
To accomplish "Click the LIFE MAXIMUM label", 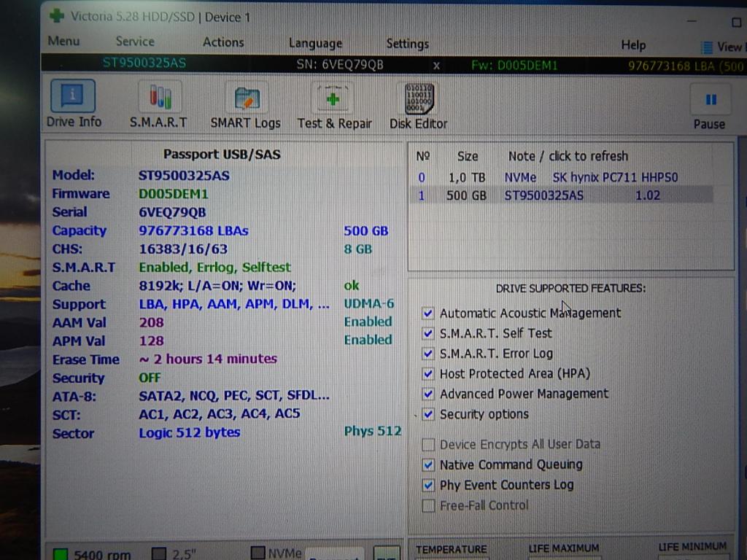I will 564,548.
